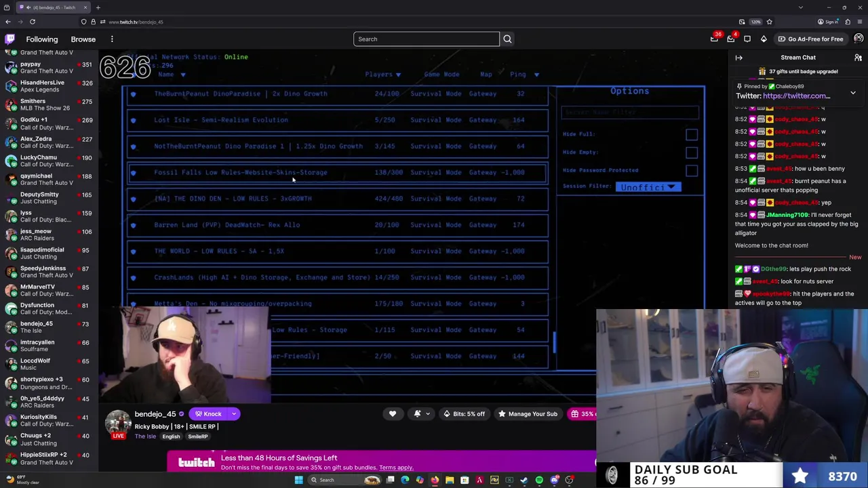Viewport: 868px width, 488px height.
Task: Sort server list by Name column
Action: pos(171,75)
